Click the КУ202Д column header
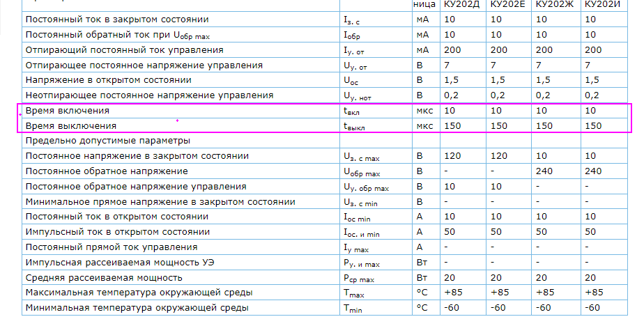 coord(461,4)
